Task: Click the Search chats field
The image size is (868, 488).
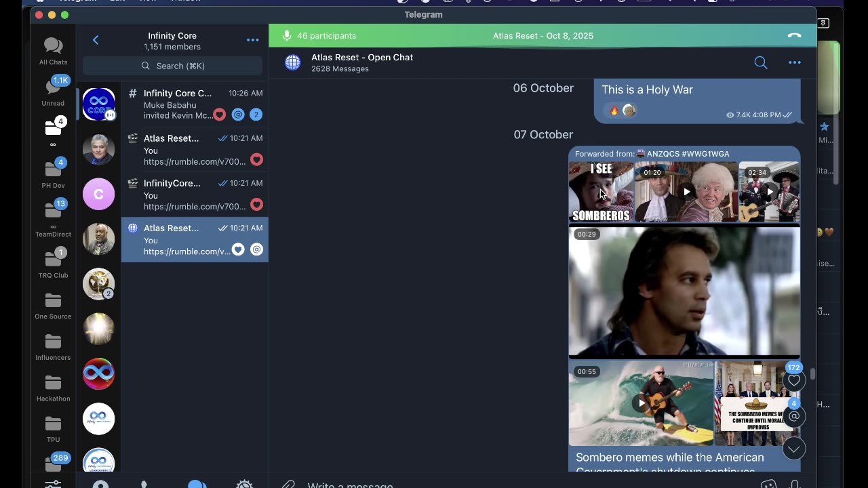Action: [x=172, y=66]
